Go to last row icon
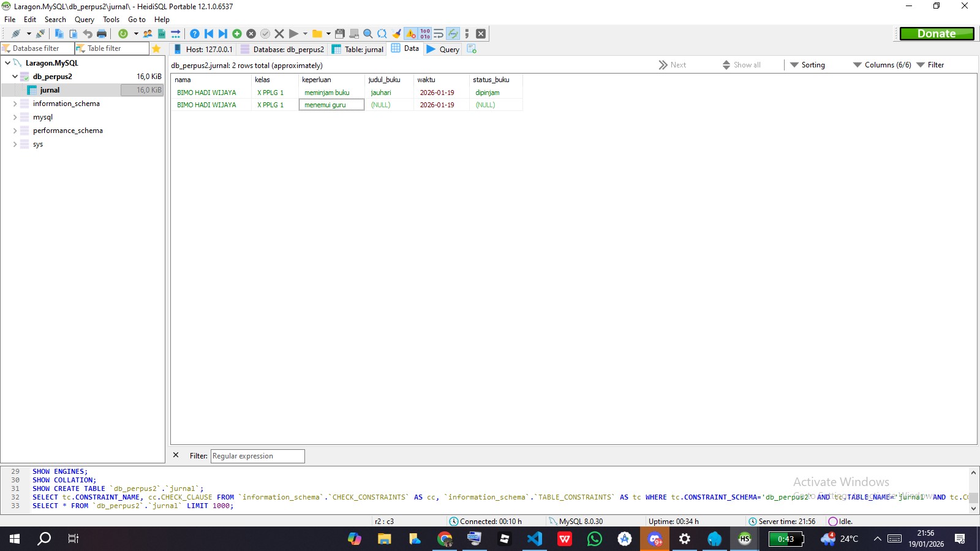This screenshot has height=551, width=980. click(x=223, y=34)
